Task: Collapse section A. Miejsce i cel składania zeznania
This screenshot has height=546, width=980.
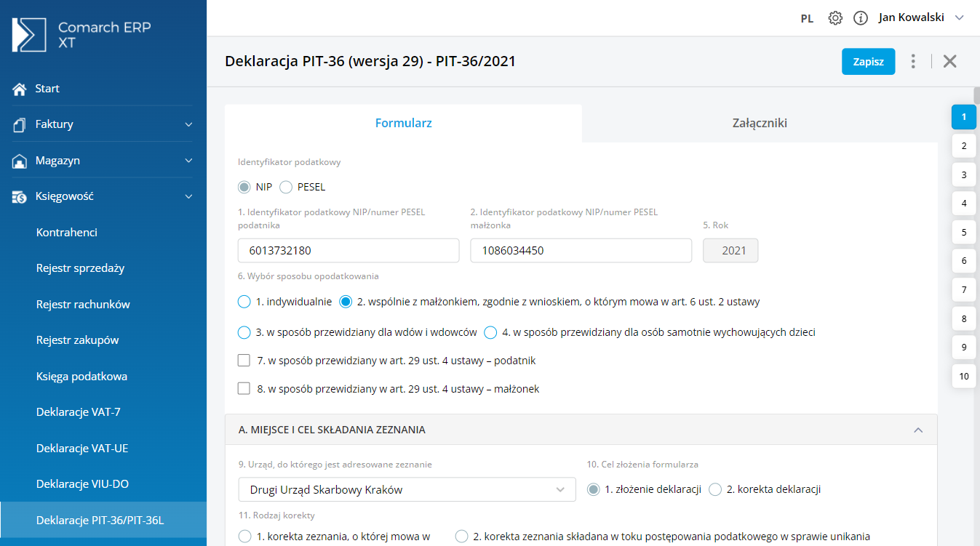Action: tap(918, 430)
